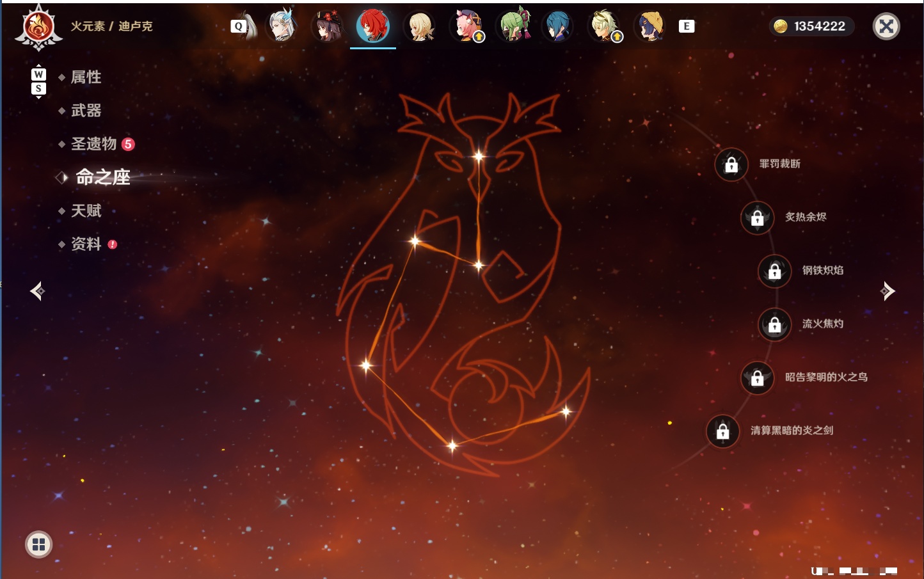The width and height of the screenshot is (924, 579).
Task: Select the green-haired character portrait
Action: pos(513,26)
